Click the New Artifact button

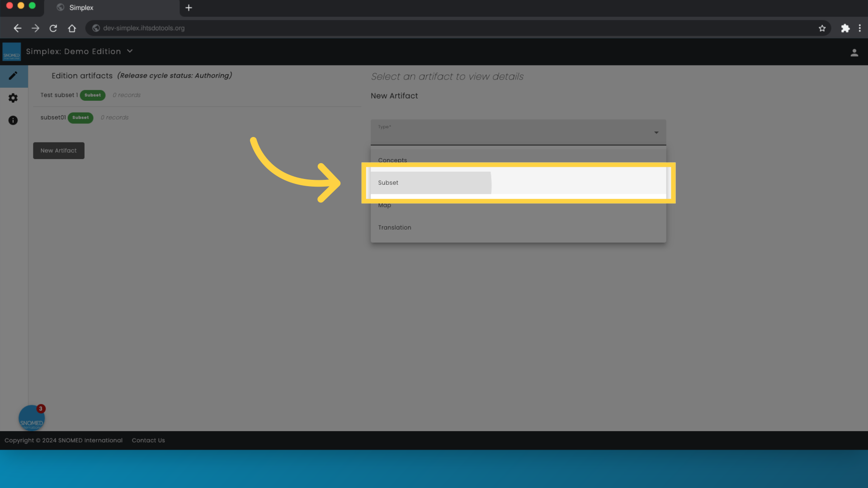pos(58,150)
